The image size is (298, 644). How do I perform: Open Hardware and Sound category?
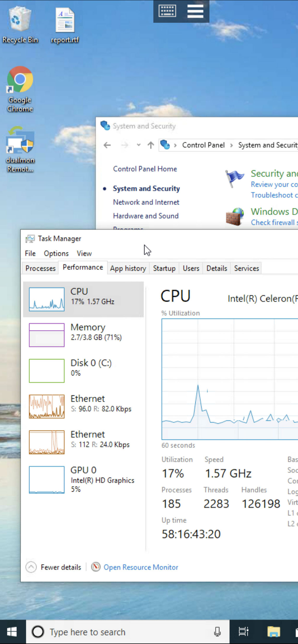click(x=146, y=216)
